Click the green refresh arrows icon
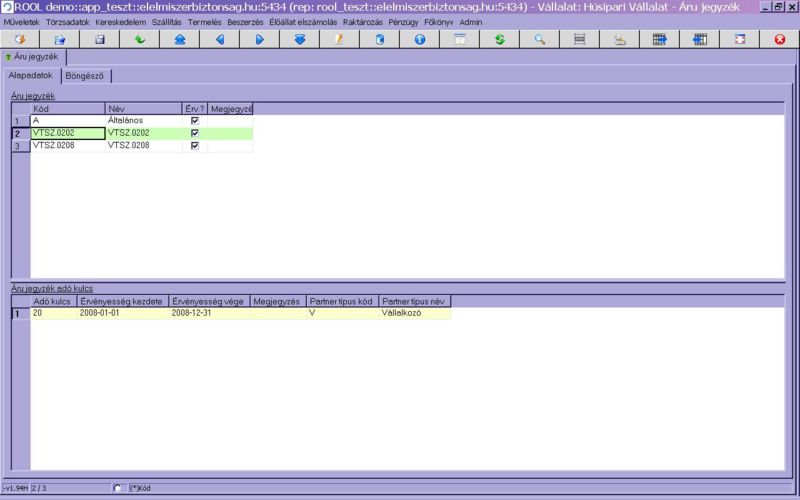 pyautogui.click(x=500, y=40)
